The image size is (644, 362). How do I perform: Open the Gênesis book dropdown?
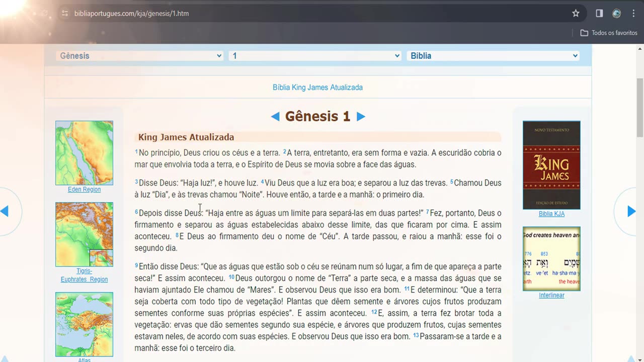[x=140, y=56]
